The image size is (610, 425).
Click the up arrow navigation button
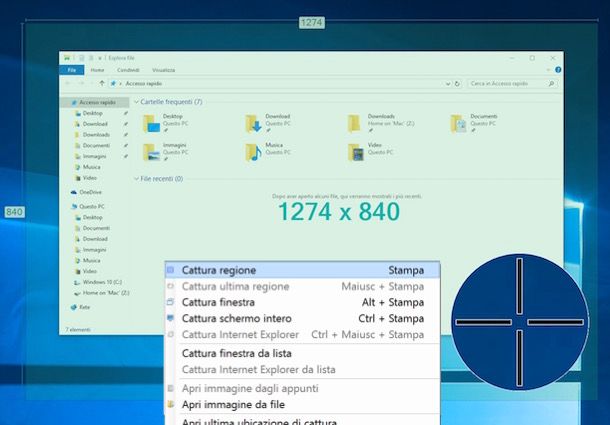[101, 84]
